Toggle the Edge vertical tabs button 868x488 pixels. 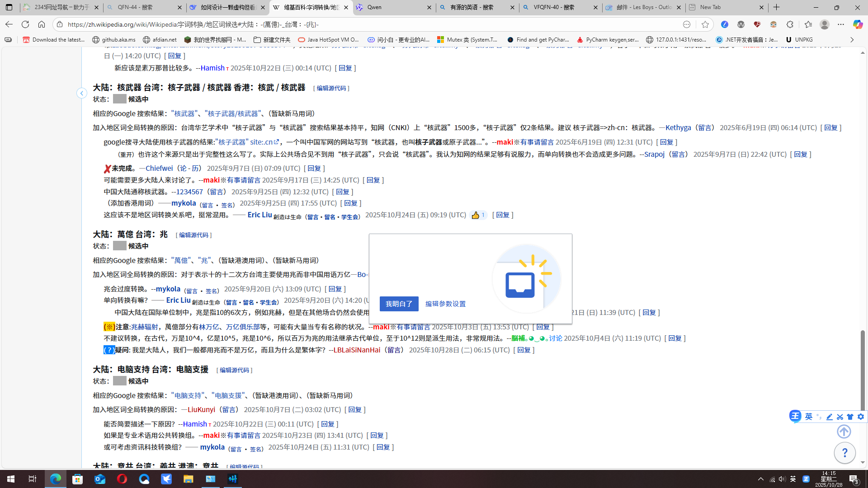pos(9,7)
